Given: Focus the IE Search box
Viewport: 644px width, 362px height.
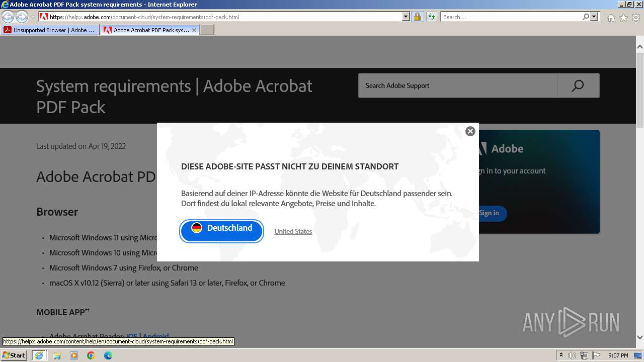Looking at the screenshot, I should [511, 17].
